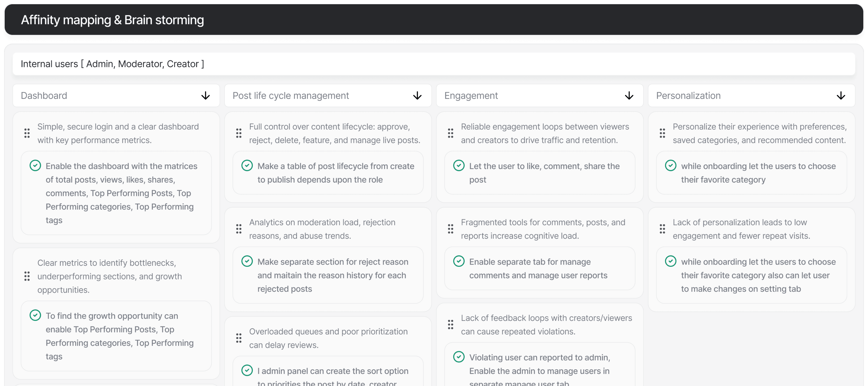Image resolution: width=868 pixels, height=386 pixels.
Task: Click drag handle next to 'Lack of personalization' card
Action: pyautogui.click(x=662, y=229)
